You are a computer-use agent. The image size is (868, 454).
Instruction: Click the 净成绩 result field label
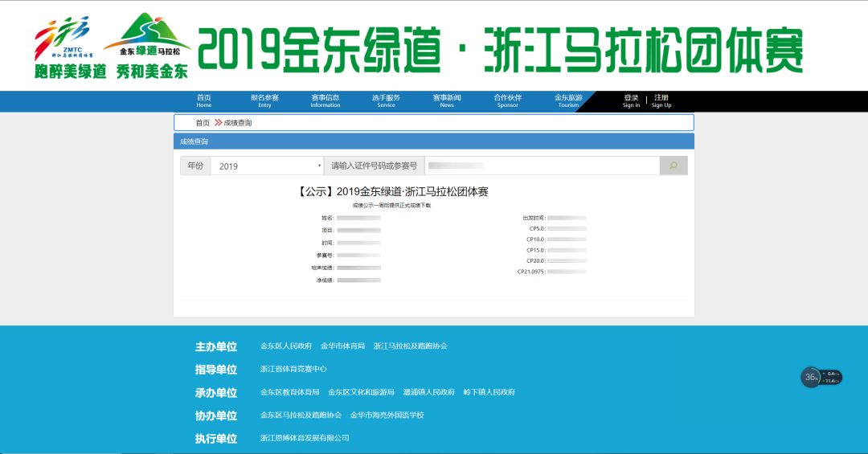(x=325, y=280)
